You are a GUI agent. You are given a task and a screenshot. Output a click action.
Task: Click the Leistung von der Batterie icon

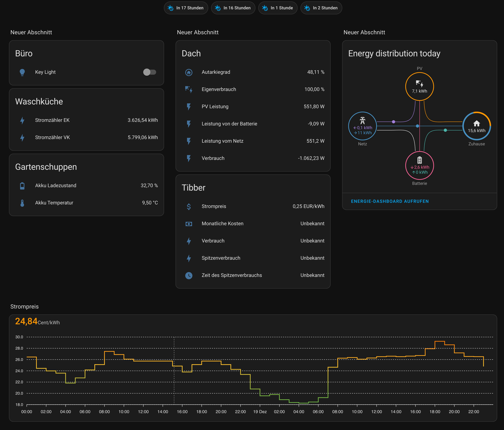[189, 124]
